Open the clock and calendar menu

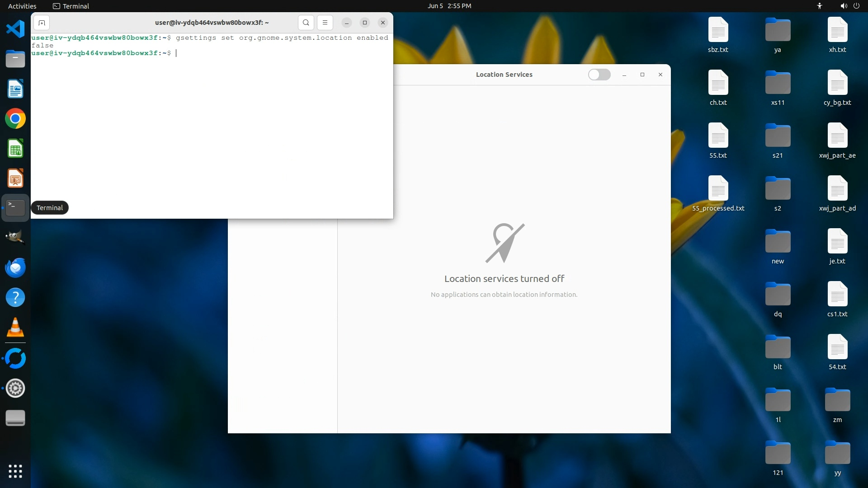449,6
